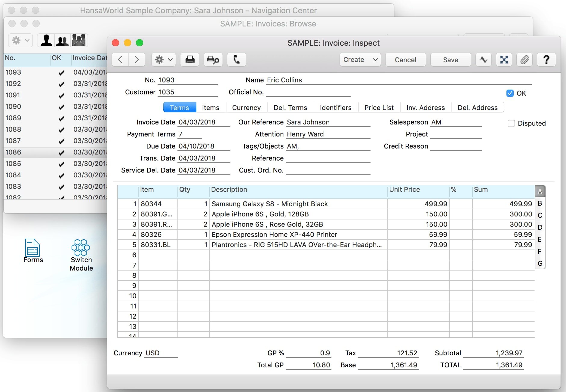Uncheck the OK checkbox
The height and width of the screenshot is (392, 566).
coord(510,93)
